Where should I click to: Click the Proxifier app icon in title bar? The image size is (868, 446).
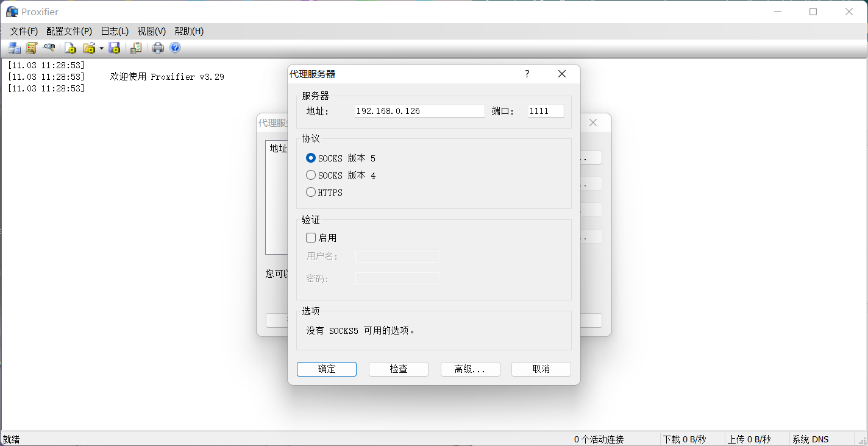12,12
